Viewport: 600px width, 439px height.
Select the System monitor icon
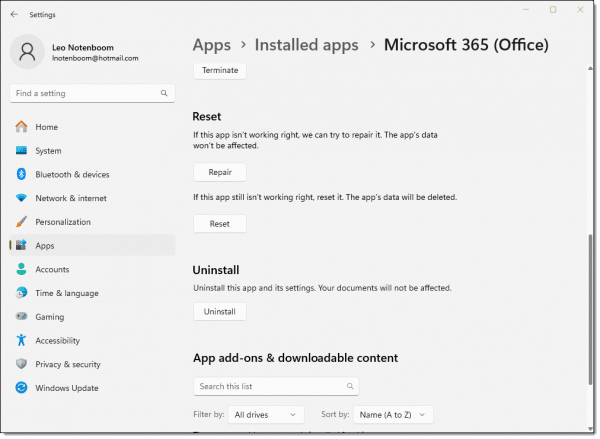(21, 151)
